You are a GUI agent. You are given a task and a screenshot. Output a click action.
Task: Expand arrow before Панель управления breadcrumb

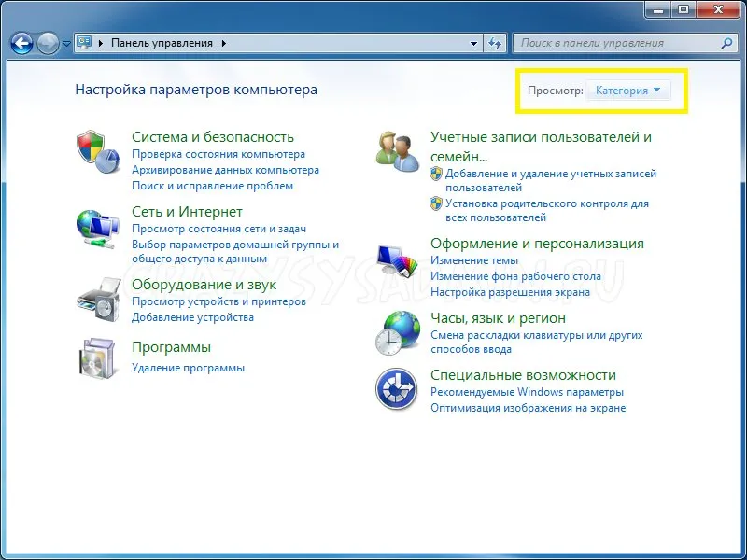[101, 43]
